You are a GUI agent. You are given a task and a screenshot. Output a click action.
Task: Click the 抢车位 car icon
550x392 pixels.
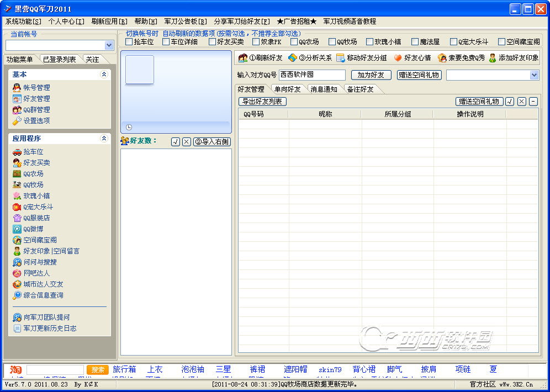pos(17,152)
